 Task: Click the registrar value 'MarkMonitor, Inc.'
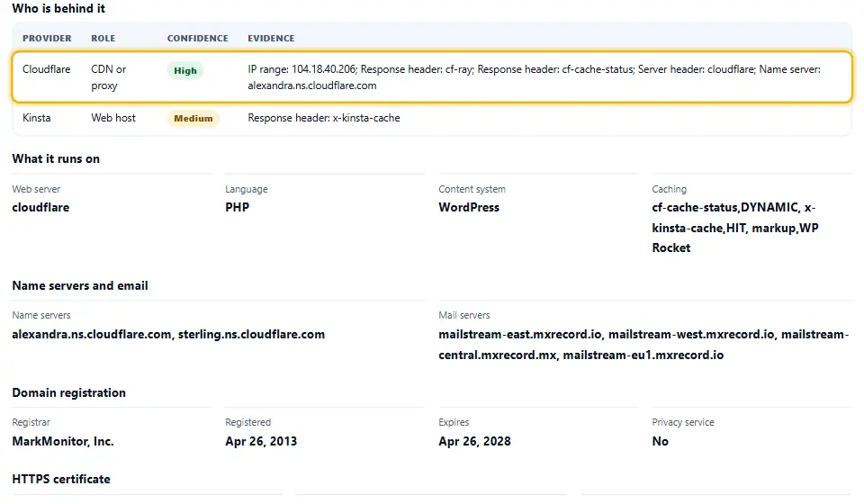tap(63, 441)
